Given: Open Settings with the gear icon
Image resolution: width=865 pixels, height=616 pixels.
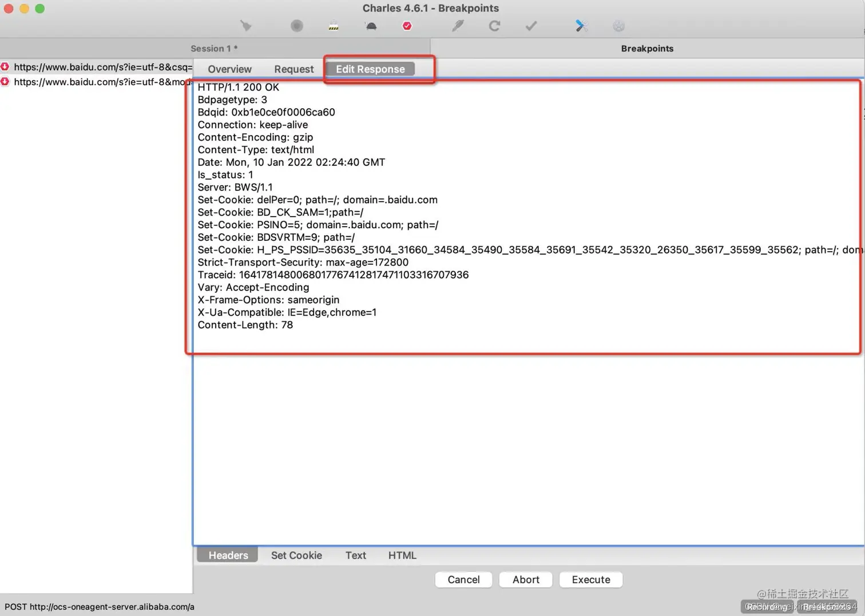Looking at the screenshot, I should [618, 26].
